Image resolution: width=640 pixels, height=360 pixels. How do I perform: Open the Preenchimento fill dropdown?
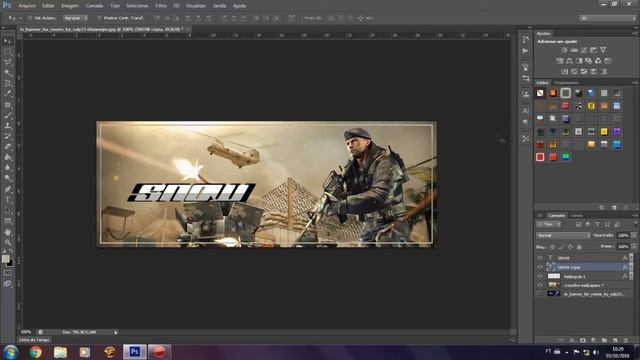633,247
